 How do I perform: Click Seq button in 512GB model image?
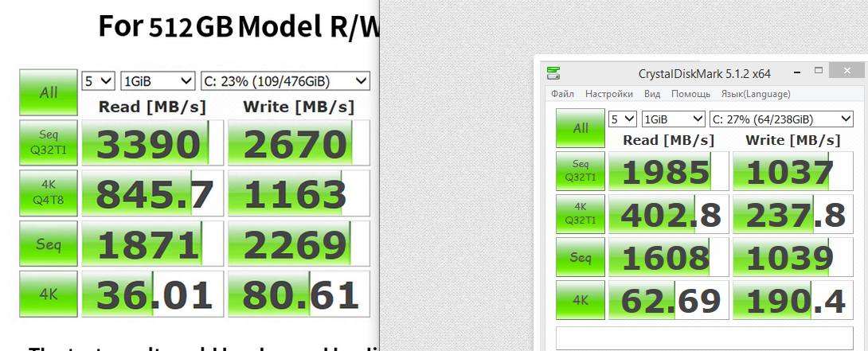tap(48, 244)
